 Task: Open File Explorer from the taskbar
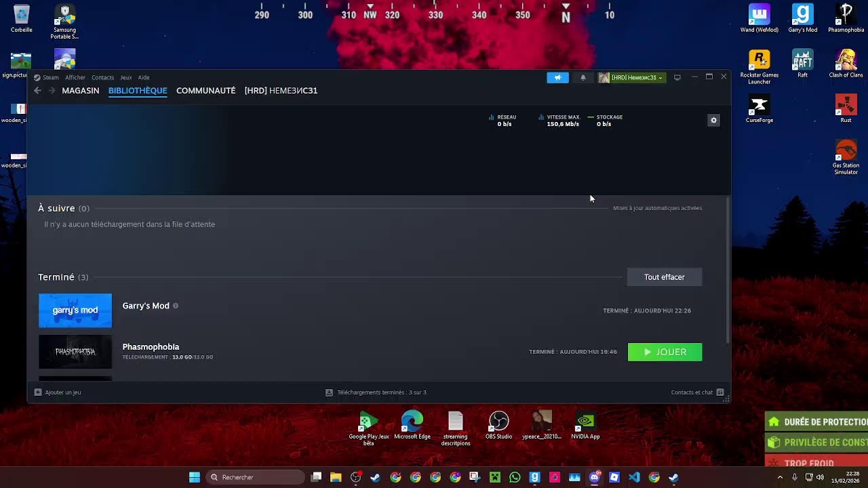336,477
